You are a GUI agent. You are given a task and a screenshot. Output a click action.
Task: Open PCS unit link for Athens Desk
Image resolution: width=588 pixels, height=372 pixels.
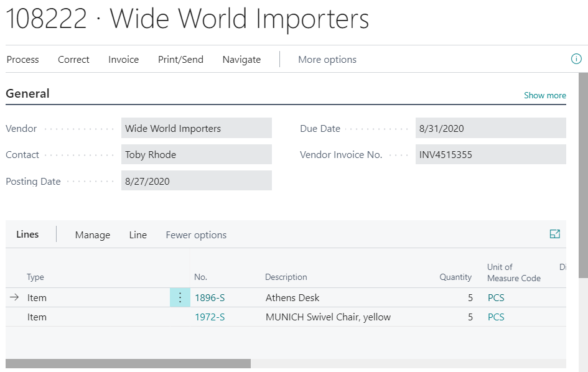click(x=496, y=297)
